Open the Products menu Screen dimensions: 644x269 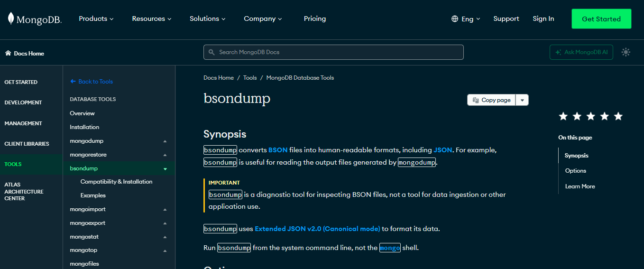click(x=96, y=19)
